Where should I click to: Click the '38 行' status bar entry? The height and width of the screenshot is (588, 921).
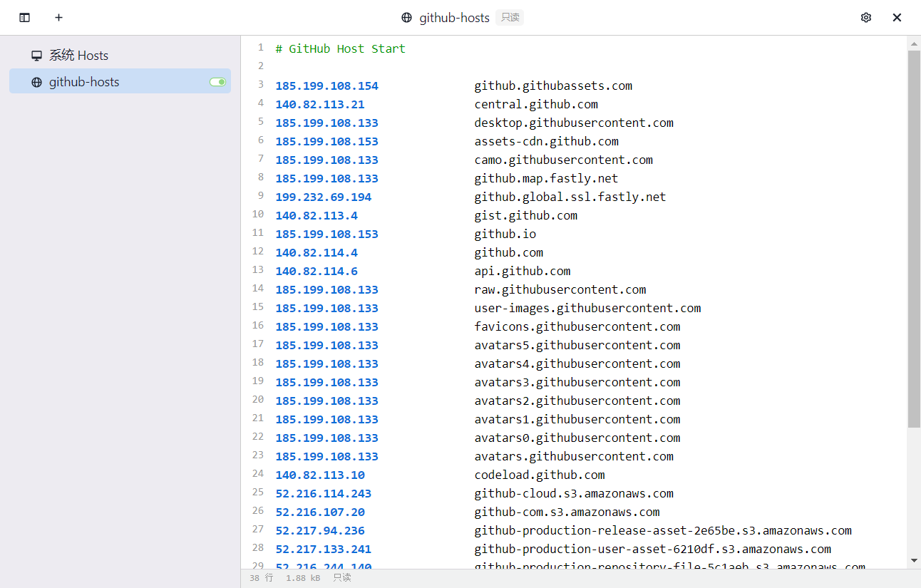coord(261,578)
